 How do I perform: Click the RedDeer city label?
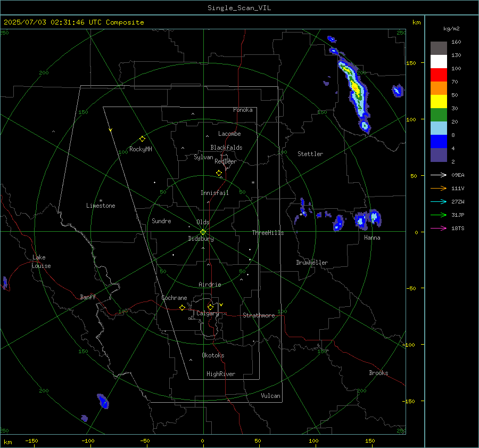(x=226, y=161)
